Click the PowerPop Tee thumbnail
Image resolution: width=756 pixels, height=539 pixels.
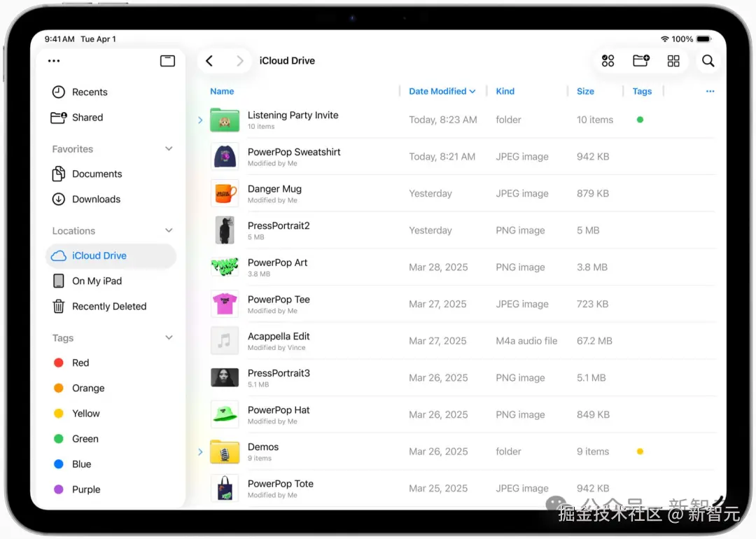[x=225, y=304]
